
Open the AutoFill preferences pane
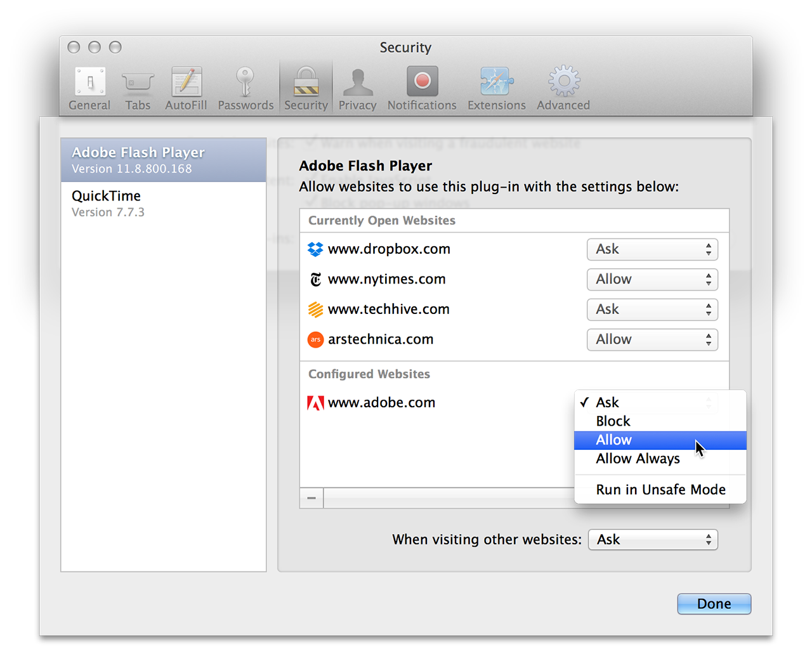pyautogui.click(x=186, y=89)
